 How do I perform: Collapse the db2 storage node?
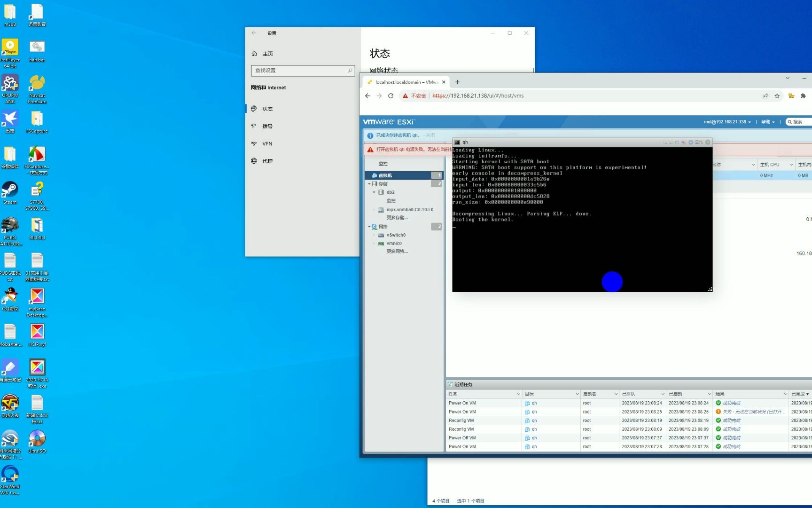pos(374,192)
